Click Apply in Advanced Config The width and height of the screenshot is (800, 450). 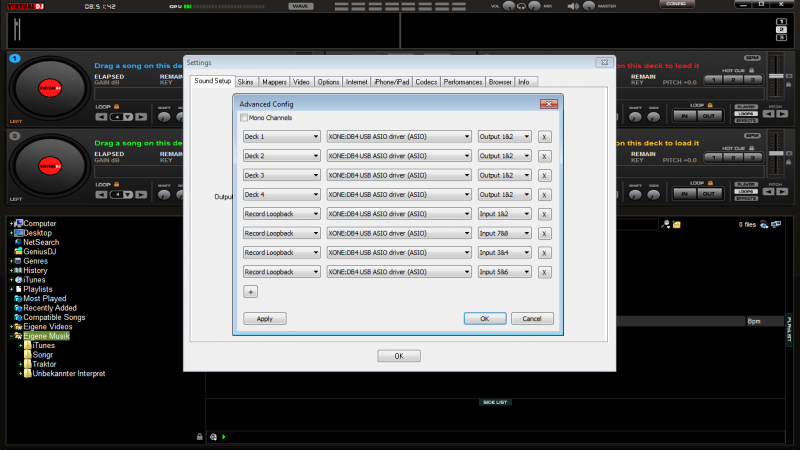[x=265, y=319]
